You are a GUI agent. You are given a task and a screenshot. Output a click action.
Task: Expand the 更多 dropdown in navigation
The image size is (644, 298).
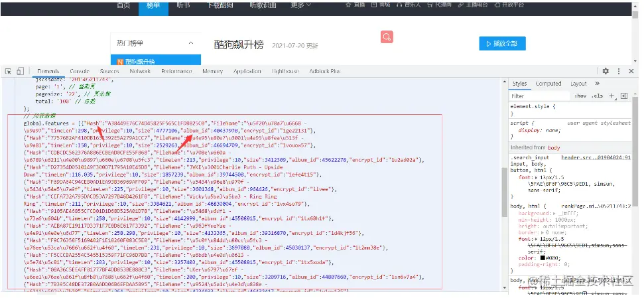point(301,5)
